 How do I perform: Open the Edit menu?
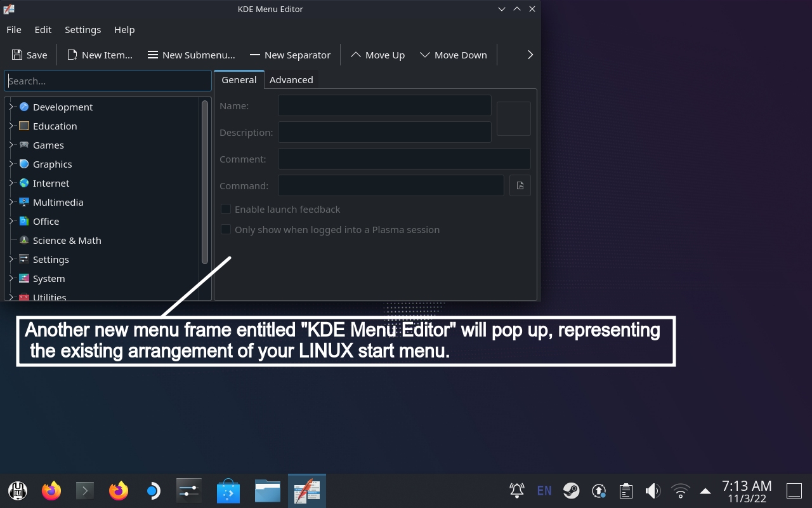pyautogui.click(x=43, y=29)
